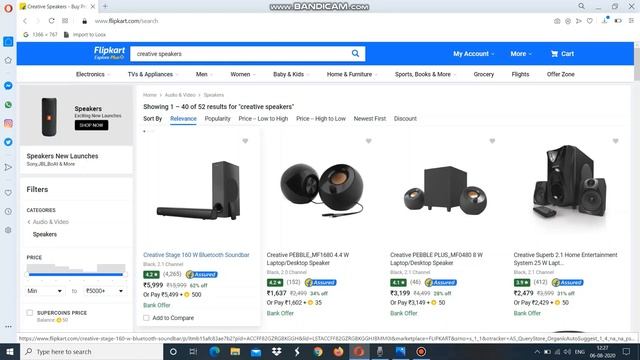
Task: Open Twitter in Opera sidebar
Action: [8, 142]
